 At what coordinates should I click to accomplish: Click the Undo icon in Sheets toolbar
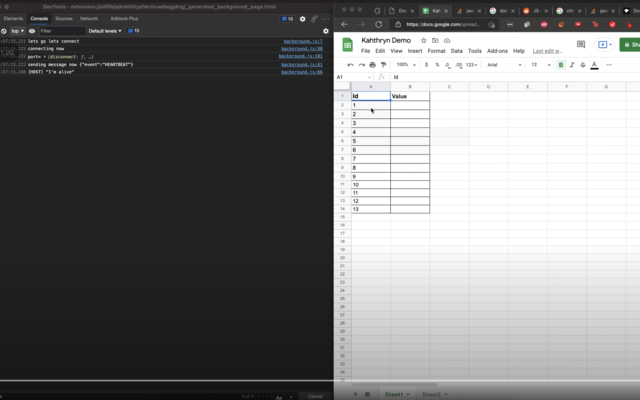349,65
